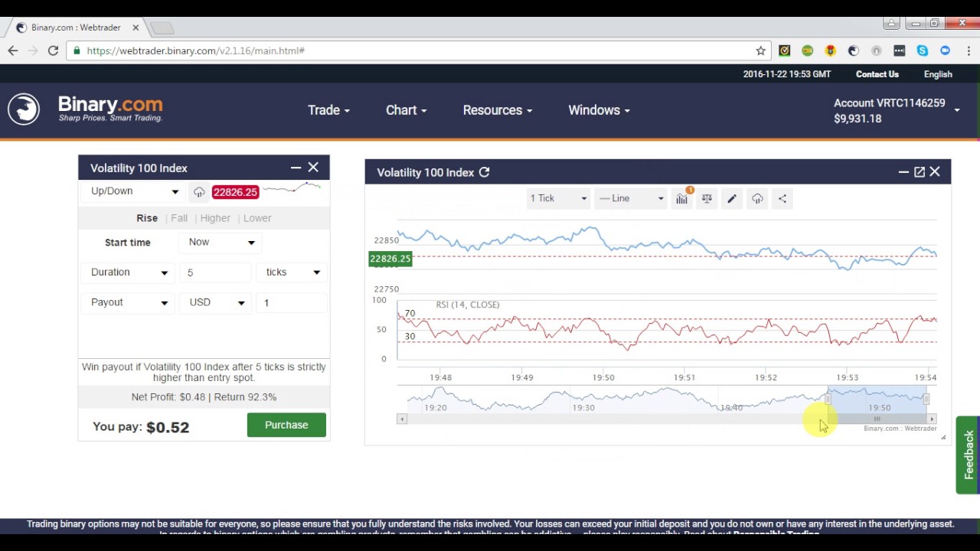
Task: Click the dark dots extension icon
Action: click(899, 51)
